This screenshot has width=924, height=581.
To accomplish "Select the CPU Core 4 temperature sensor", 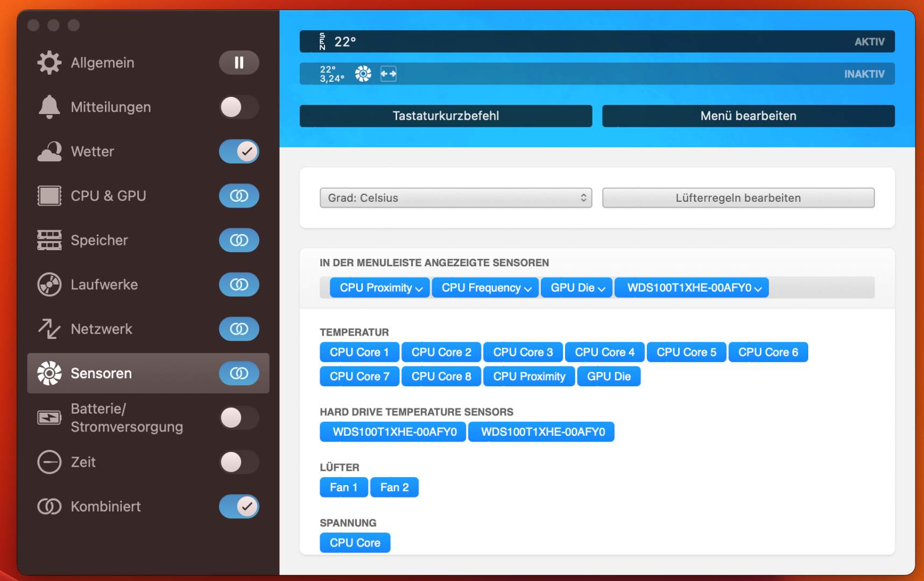I will pos(605,352).
